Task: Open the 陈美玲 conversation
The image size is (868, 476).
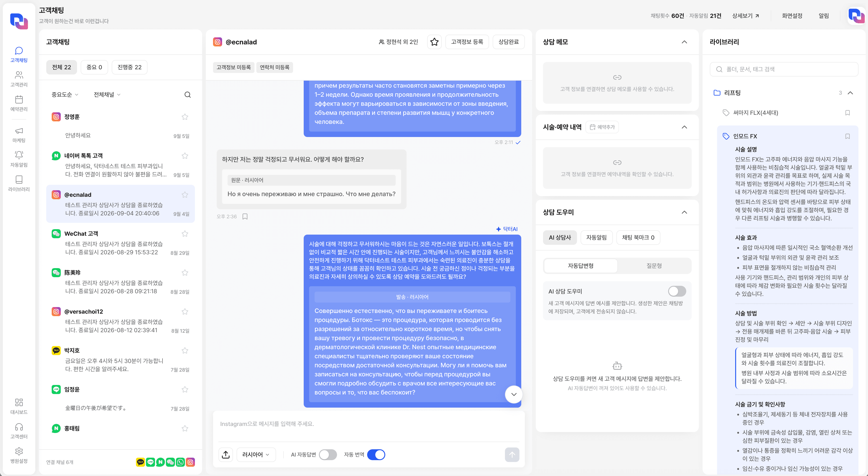Action: [x=120, y=282]
